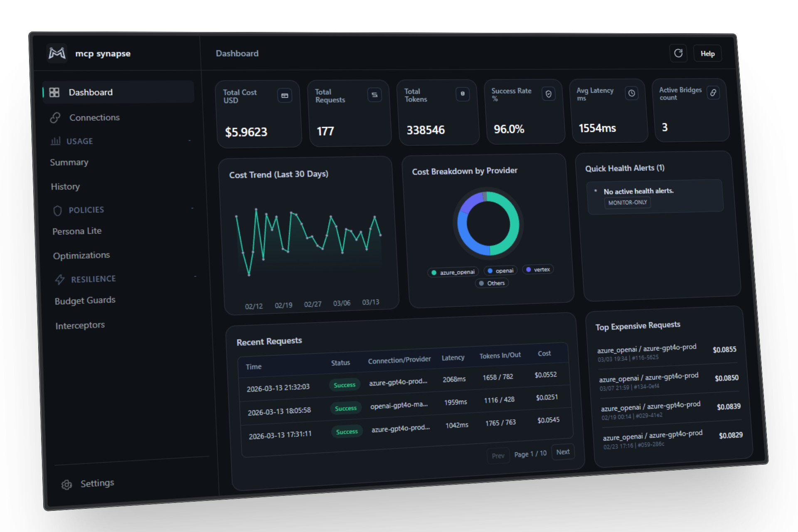Viewport: 798px width, 532px height.
Task: Click the shield icon next to Success Rate
Action: click(549, 94)
